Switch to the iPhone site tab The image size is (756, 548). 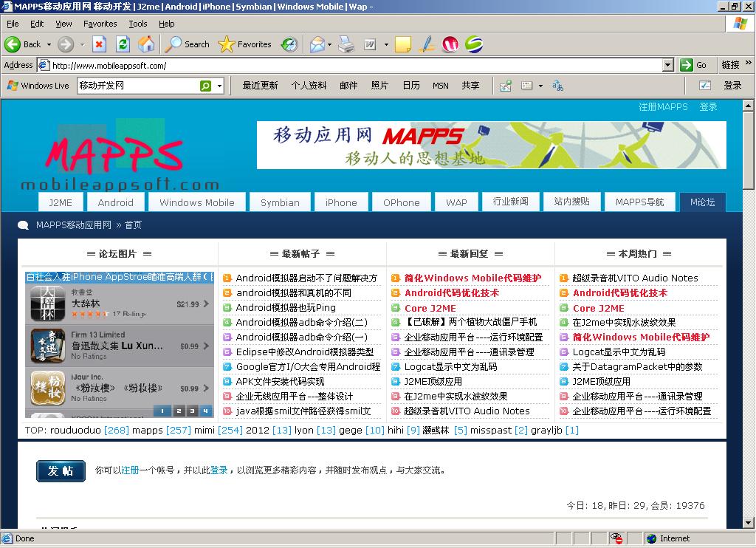(x=341, y=202)
